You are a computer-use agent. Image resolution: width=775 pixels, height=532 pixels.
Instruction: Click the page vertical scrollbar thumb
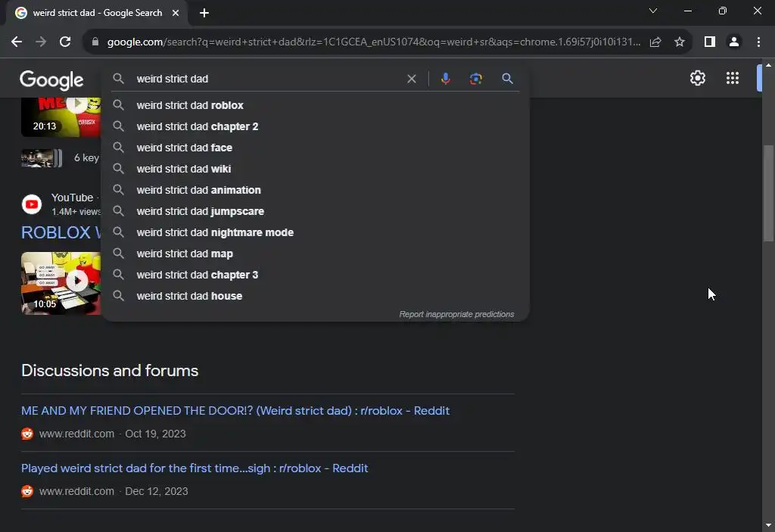[768, 193]
